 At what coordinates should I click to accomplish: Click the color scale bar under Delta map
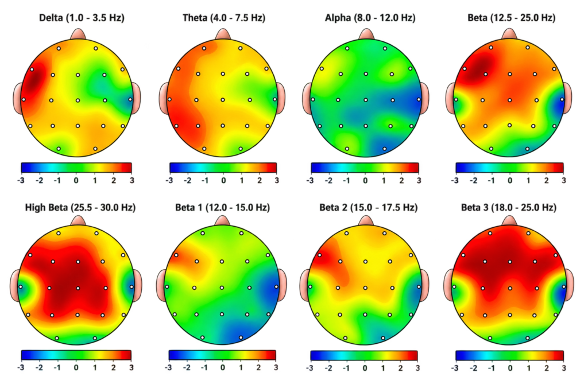(x=76, y=168)
